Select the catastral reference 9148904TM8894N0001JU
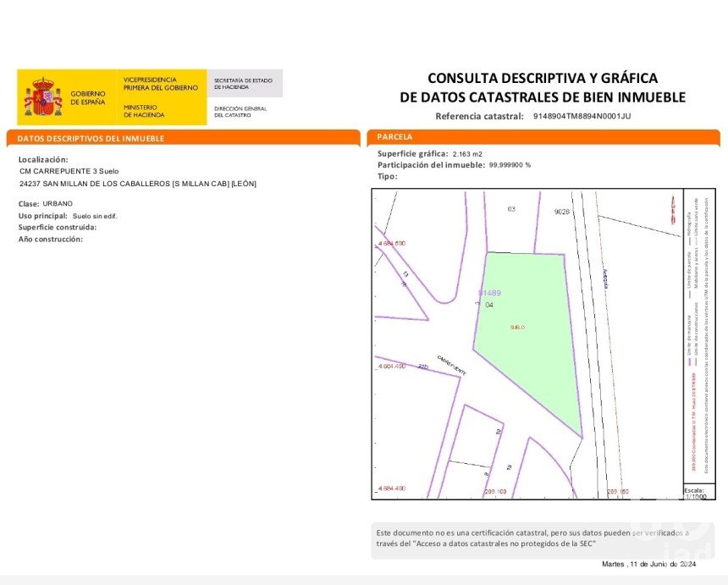 pyautogui.click(x=582, y=116)
